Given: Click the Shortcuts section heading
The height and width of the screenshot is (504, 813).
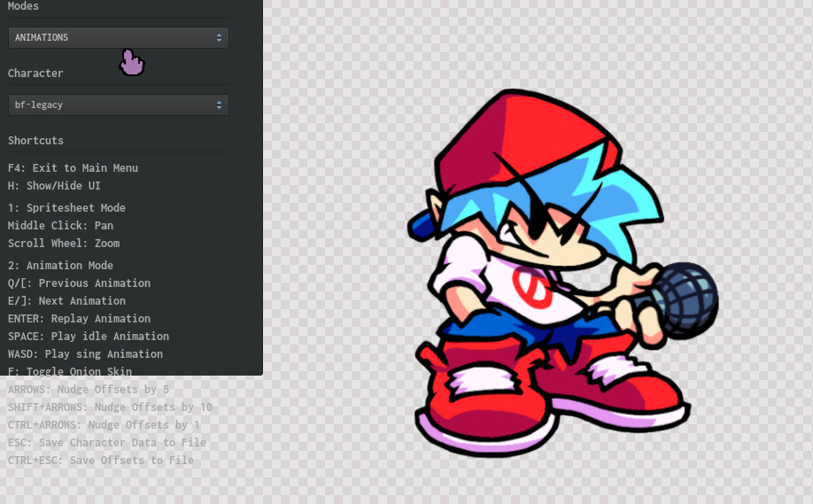Looking at the screenshot, I should tap(35, 141).
